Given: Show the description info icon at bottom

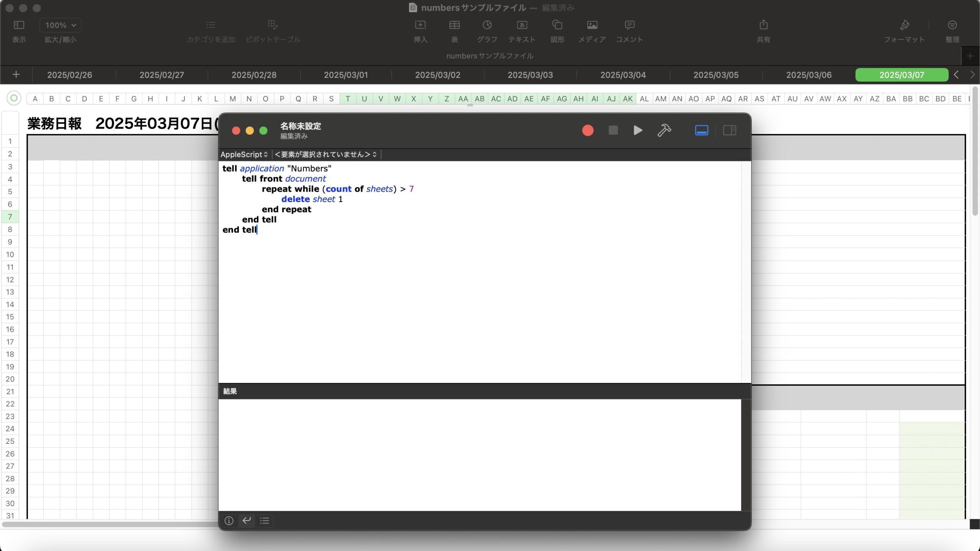Looking at the screenshot, I should 229,521.
